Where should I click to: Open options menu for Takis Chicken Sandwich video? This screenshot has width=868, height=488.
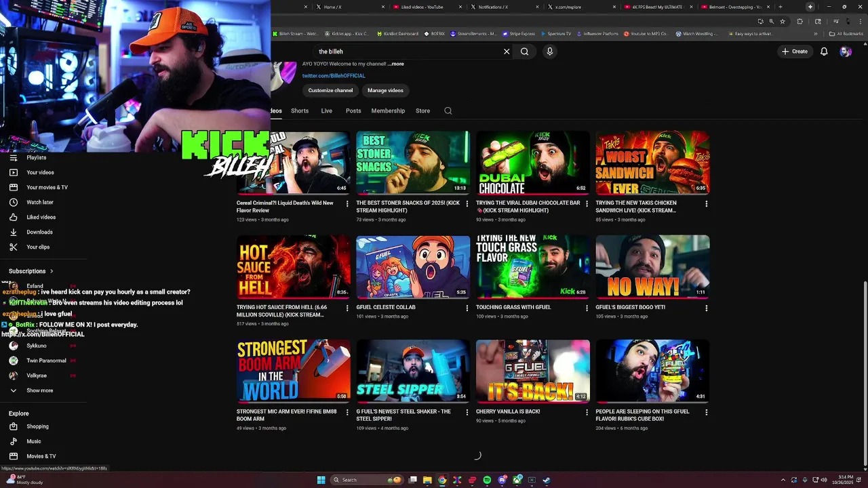[x=707, y=203]
